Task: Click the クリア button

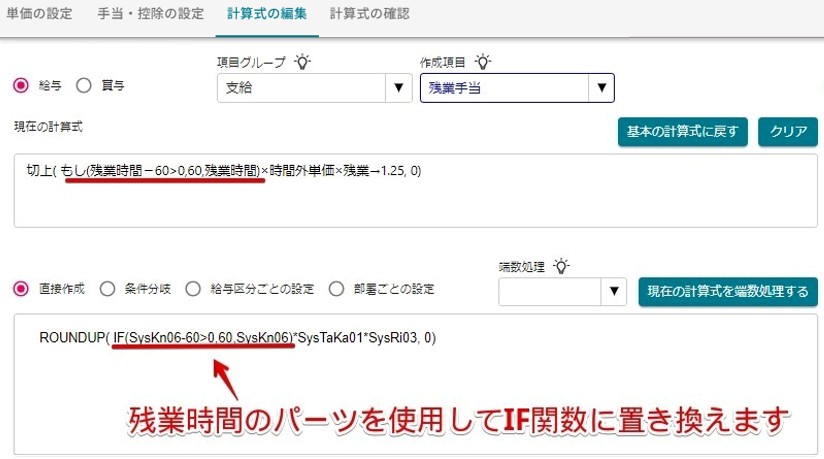Action: [x=788, y=131]
